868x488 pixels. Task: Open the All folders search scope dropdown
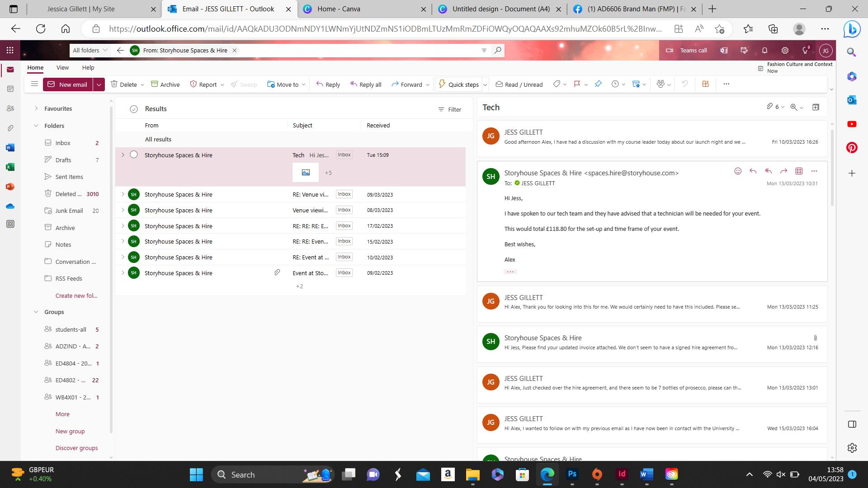(90, 50)
